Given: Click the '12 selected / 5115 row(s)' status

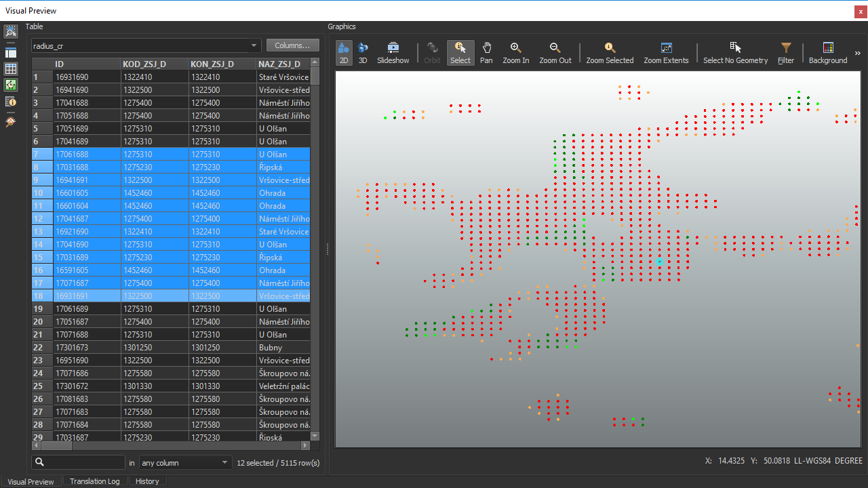Looking at the screenshot, I should pos(278,463).
